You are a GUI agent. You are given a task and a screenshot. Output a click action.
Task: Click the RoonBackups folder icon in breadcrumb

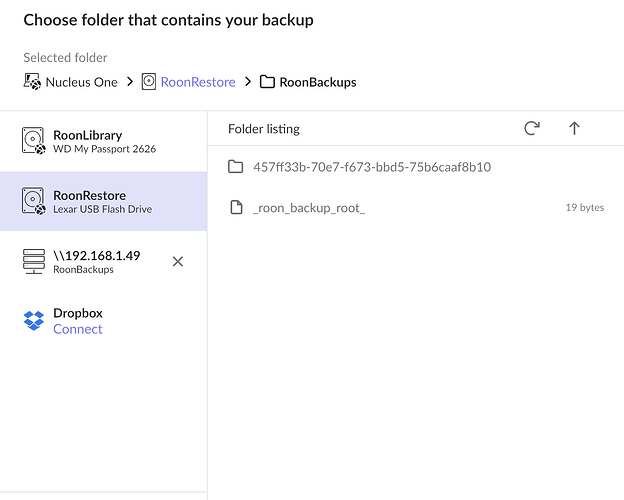pyautogui.click(x=267, y=82)
